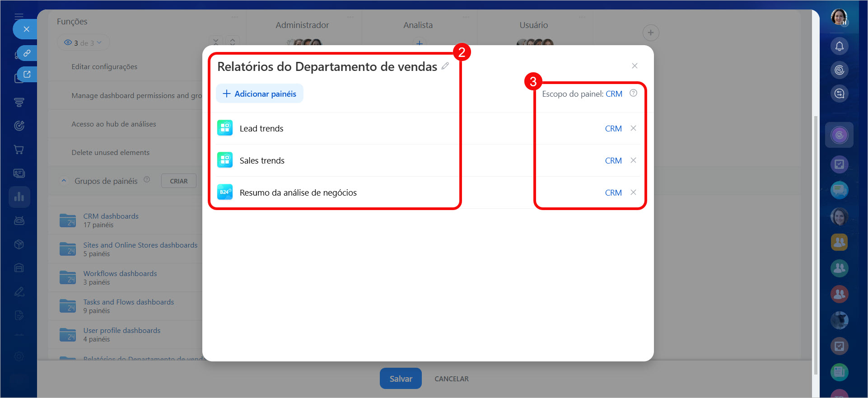Remove Lead trends panel from group

click(x=633, y=128)
